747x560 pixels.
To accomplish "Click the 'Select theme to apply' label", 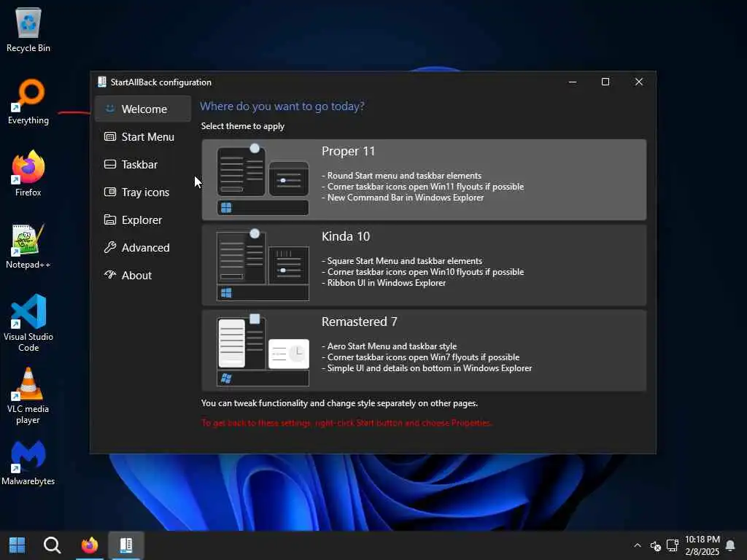I will [x=242, y=126].
